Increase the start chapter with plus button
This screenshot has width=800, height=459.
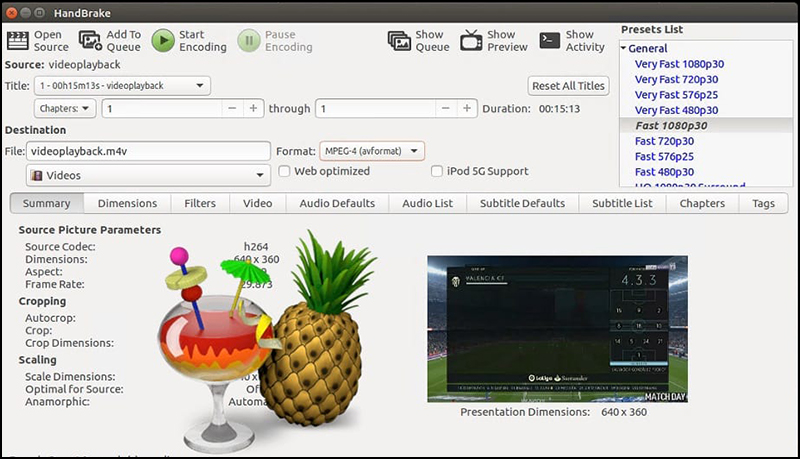point(253,108)
